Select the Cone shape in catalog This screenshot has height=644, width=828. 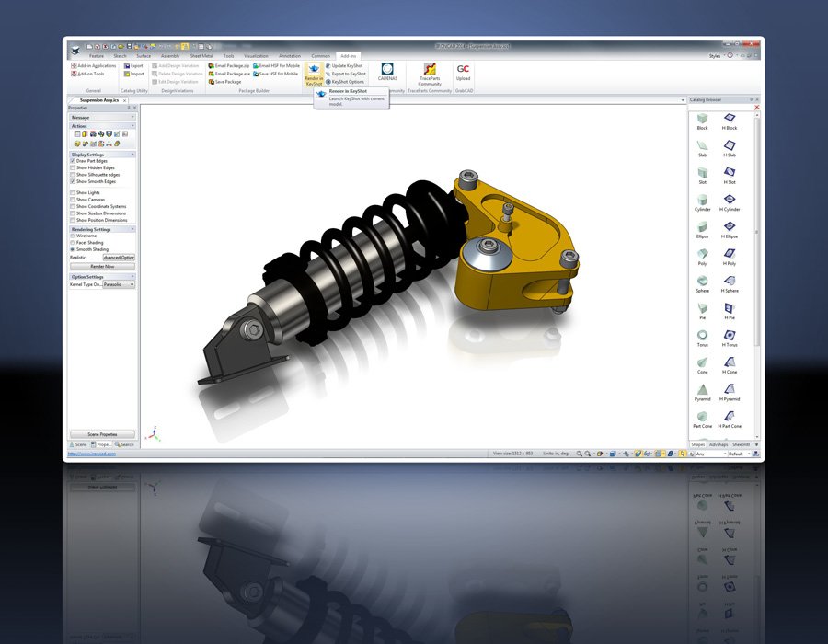702,365
